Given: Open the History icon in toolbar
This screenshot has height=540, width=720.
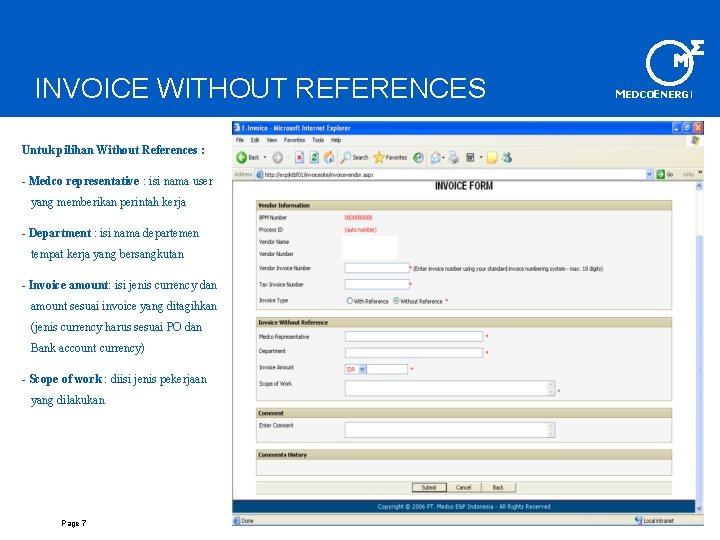Looking at the screenshot, I should [x=418, y=158].
